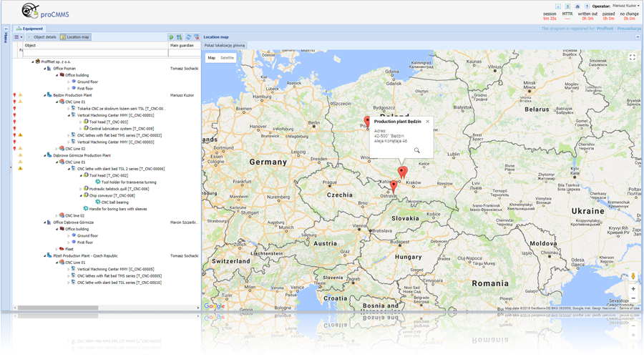Click the green refresh-back toolbar icon
644x357 pixels.
coord(171,37)
